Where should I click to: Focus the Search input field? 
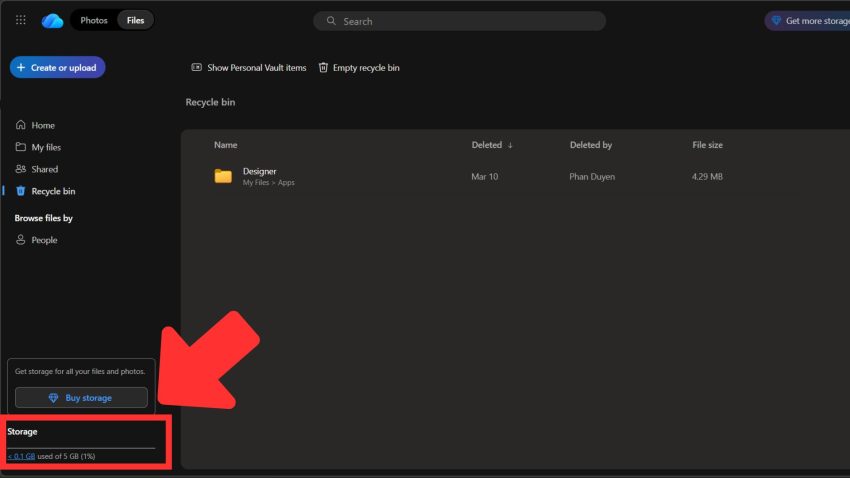pos(459,21)
